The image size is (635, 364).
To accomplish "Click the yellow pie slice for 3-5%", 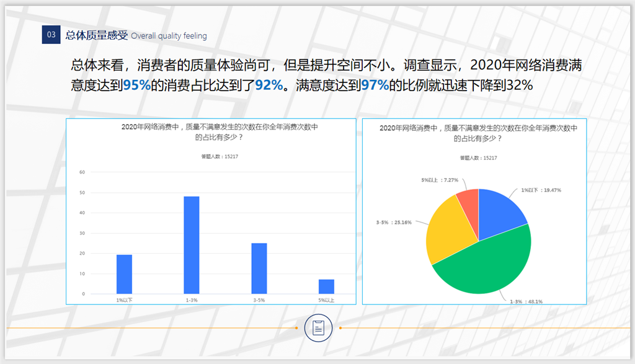I will pyautogui.click(x=448, y=233).
